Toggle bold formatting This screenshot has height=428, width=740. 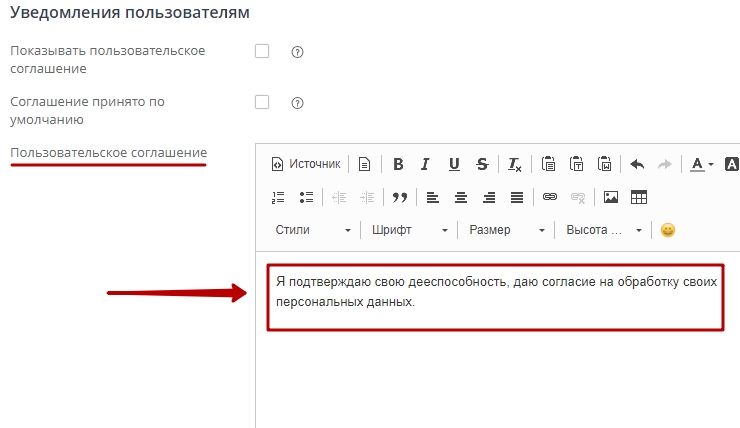tap(398, 164)
